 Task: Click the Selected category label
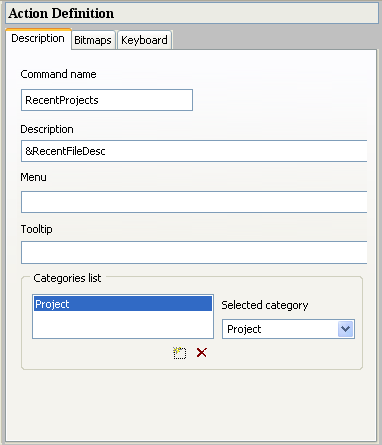pyautogui.click(x=265, y=305)
